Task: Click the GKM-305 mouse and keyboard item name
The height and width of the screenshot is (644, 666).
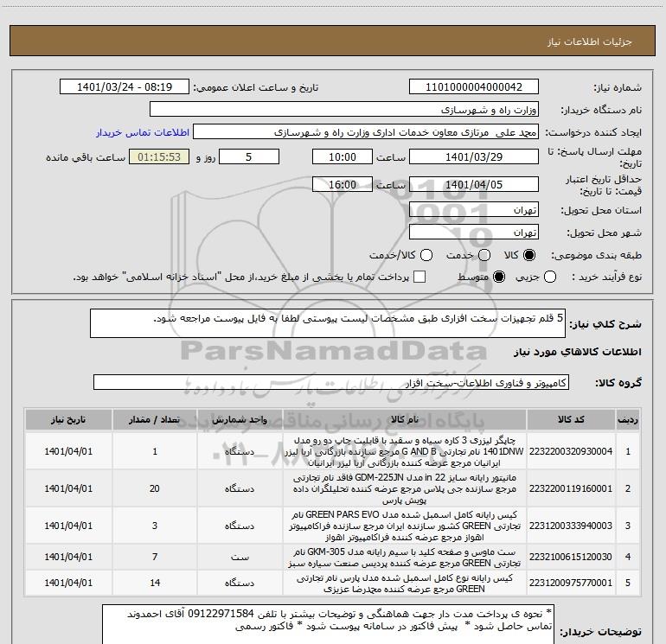Action: pyautogui.click(x=405, y=558)
